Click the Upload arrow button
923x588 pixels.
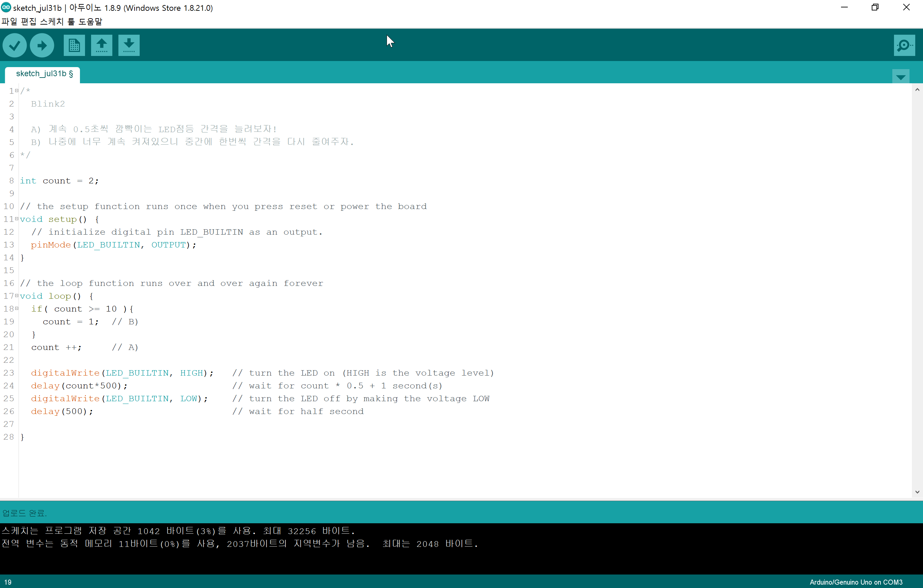pyautogui.click(x=42, y=46)
